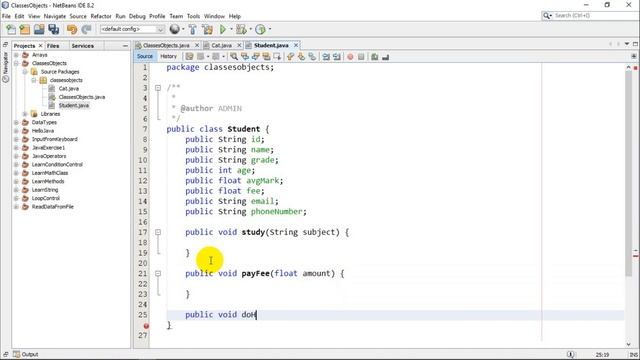The width and height of the screenshot is (640, 360).
Task: Click the Save All toolbar icon
Action: coord(53,29)
